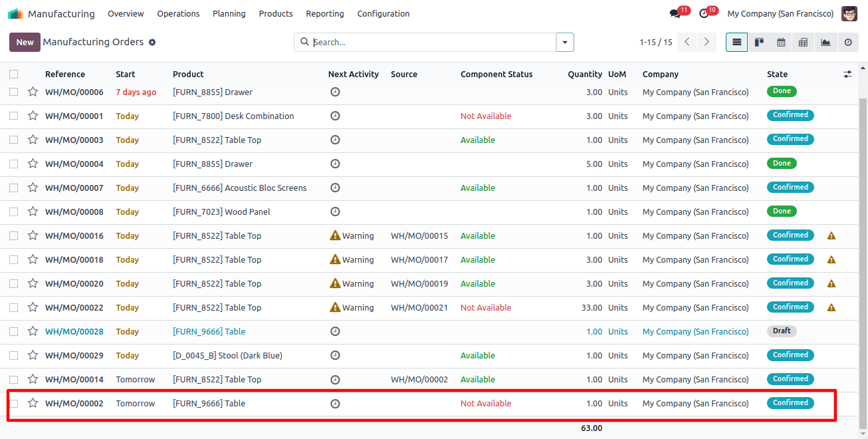Image resolution: width=868 pixels, height=439 pixels.
Task: Open the Overview menu
Action: (x=126, y=13)
